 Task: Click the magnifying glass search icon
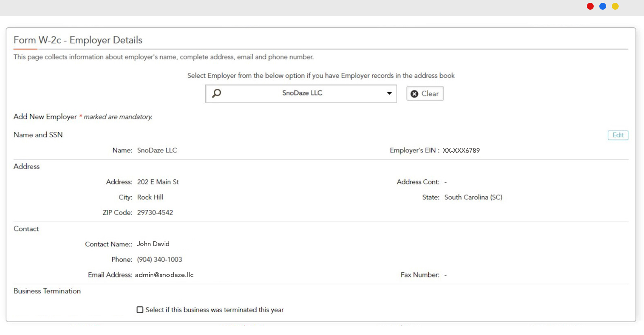coord(217,93)
